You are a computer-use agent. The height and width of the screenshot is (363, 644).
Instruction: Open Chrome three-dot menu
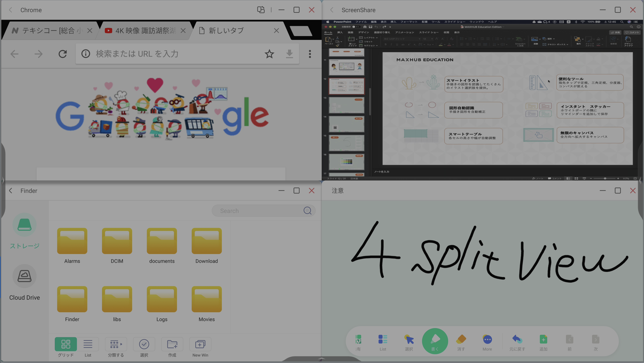(x=310, y=54)
